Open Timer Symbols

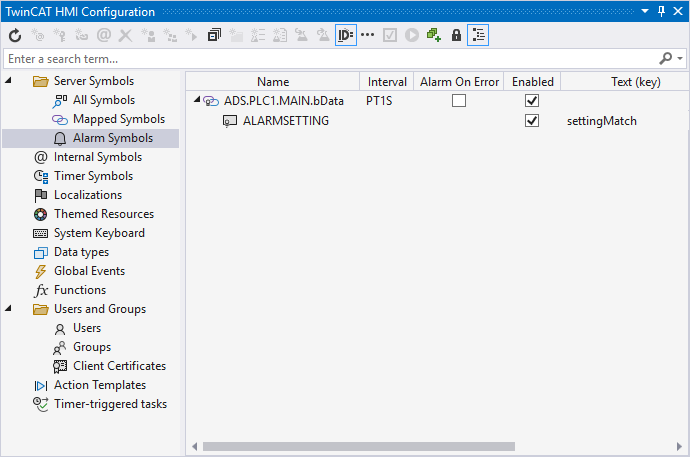[x=93, y=175]
